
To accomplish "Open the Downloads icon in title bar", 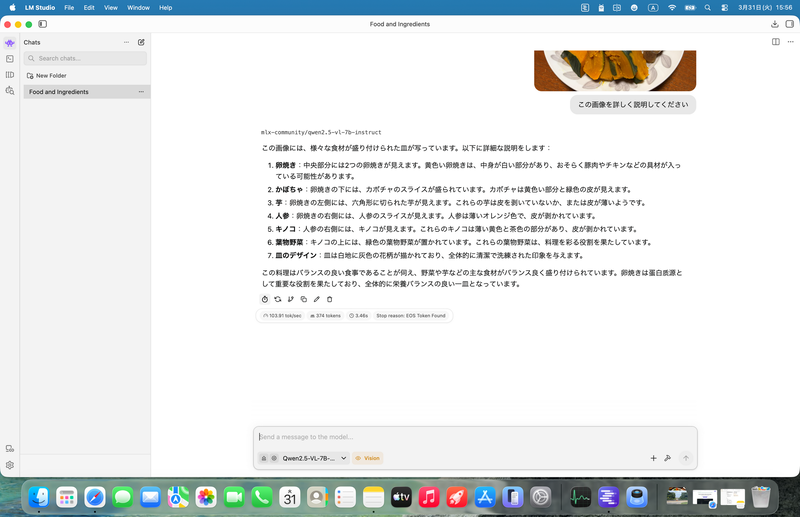I will click(x=774, y=24).
